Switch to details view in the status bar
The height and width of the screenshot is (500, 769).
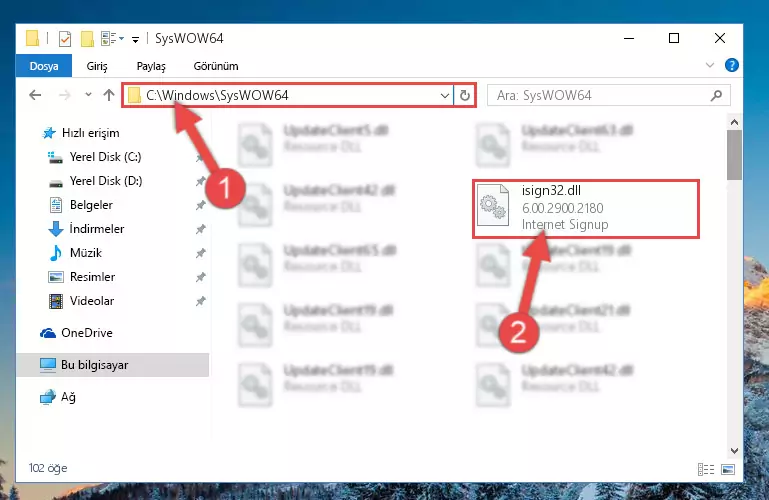coord(706,469)
